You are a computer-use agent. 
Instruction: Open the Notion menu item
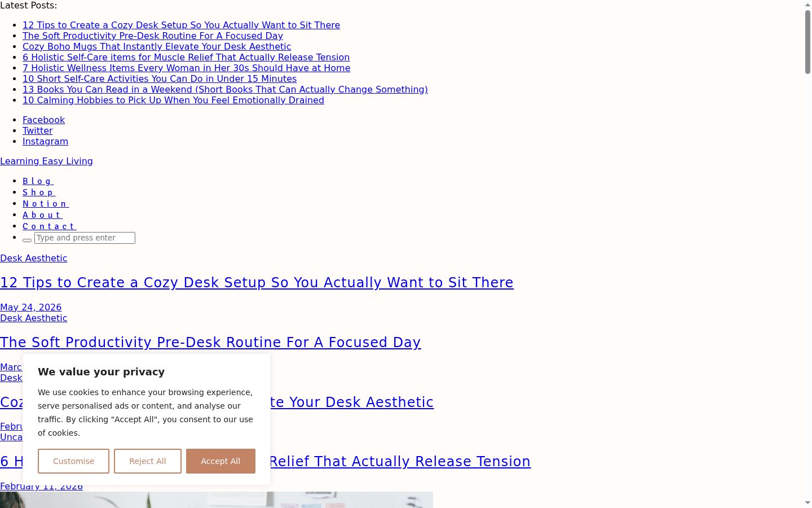point(46,204)
